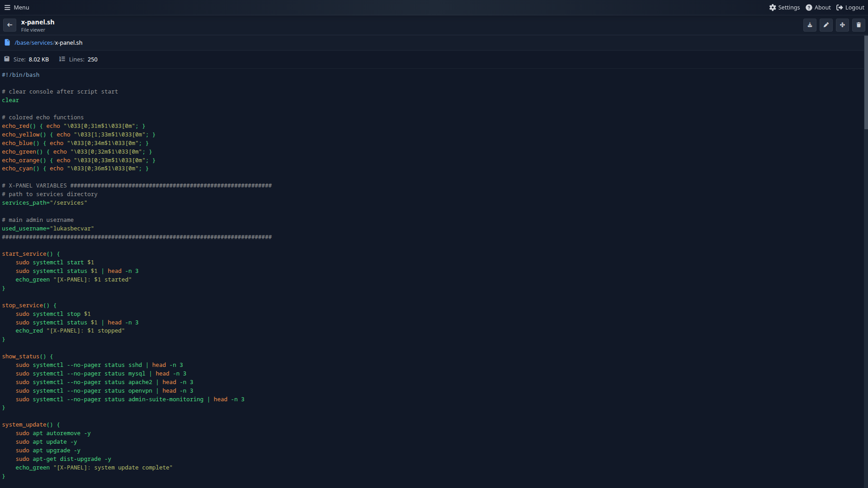The image size is (868, 488).
Task: Select the Settings menu item
Action: (788, 7)
